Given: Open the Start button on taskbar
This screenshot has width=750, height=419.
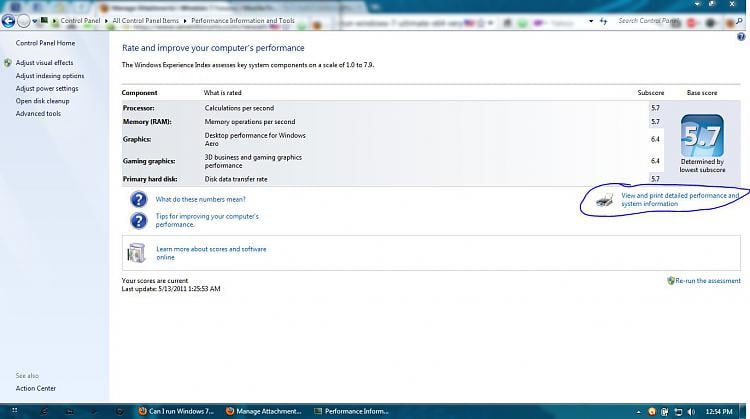Looking at the screenshot, I should click(x=14, y=411).
